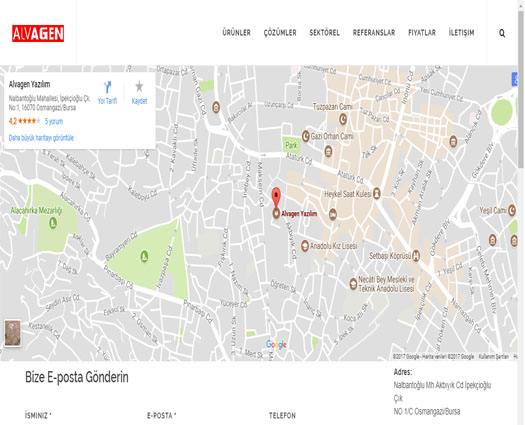Click the Alacahırka Mezarlığı cemetery icon
Screen dimensions: 525x425
[53, 223]
